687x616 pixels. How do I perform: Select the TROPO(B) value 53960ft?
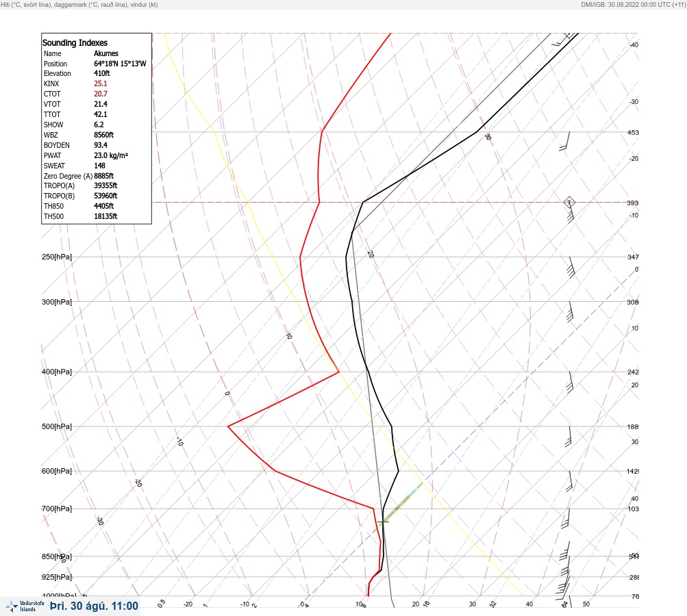click(105, 196)
